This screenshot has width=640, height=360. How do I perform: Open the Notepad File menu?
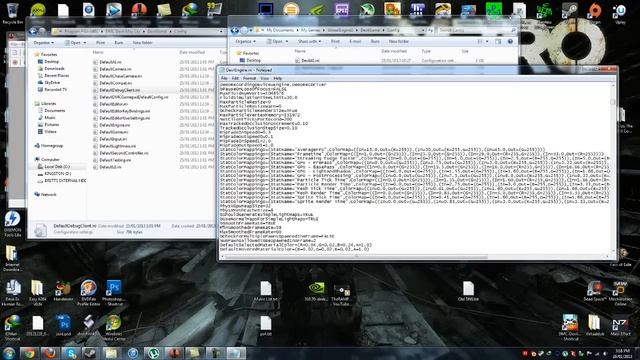[224, 78]
